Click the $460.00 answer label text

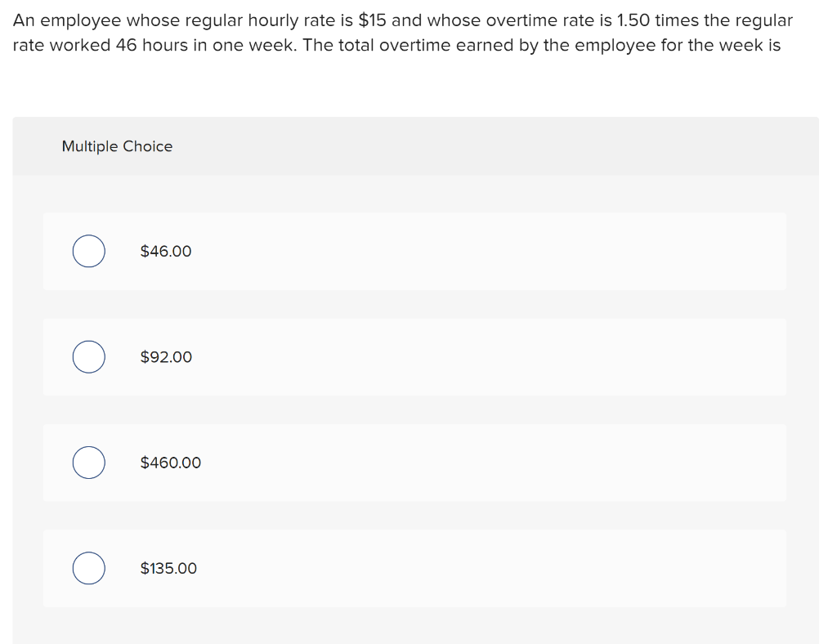tap(170, 462)
